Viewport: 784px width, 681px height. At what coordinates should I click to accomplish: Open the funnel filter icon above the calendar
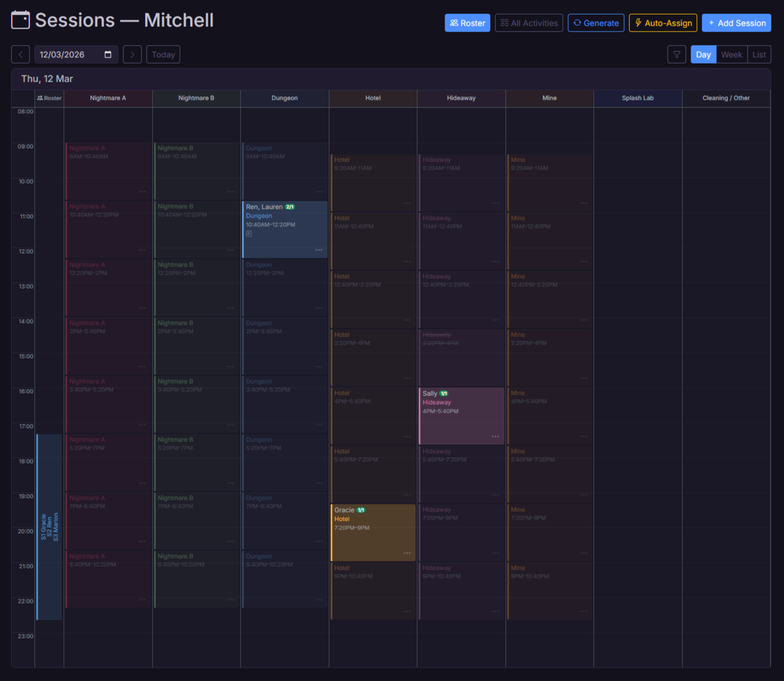[677, 54]
